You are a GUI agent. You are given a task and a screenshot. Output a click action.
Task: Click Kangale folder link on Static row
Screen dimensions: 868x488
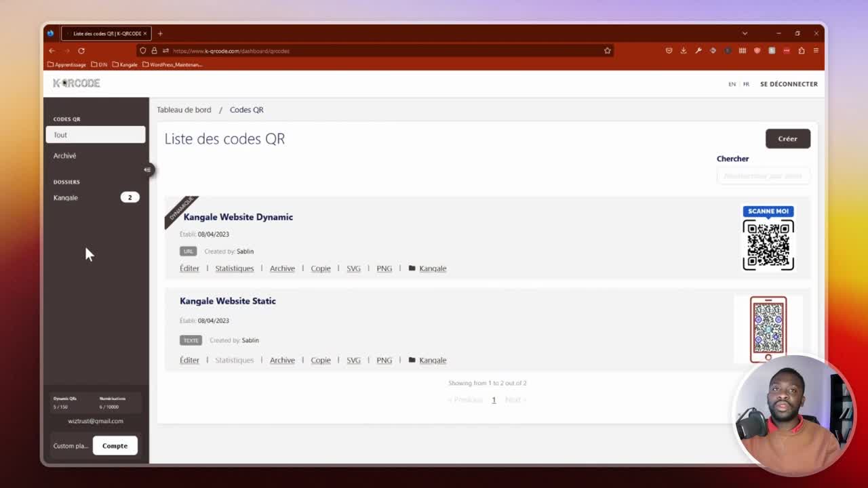433,360
